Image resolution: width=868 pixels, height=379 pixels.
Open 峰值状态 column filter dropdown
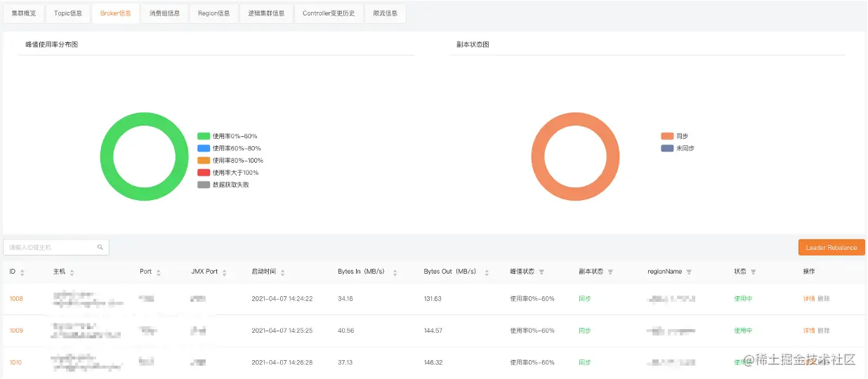point(541,272)
